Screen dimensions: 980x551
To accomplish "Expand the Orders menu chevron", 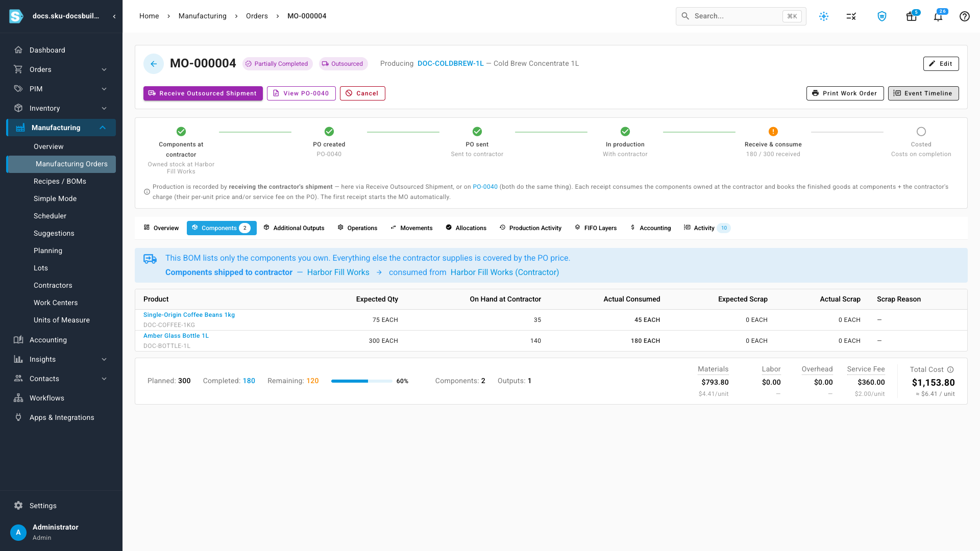I will coord(104,69).
